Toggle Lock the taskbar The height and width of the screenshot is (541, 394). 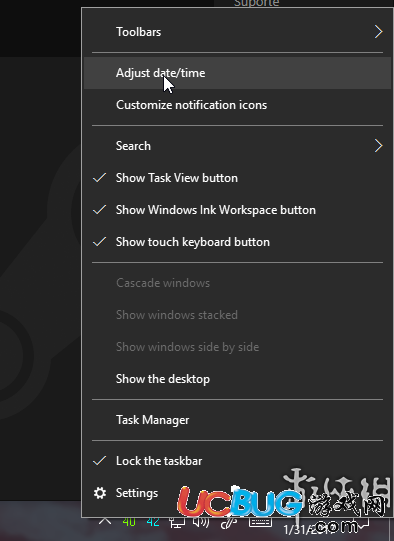click(237, 461)
